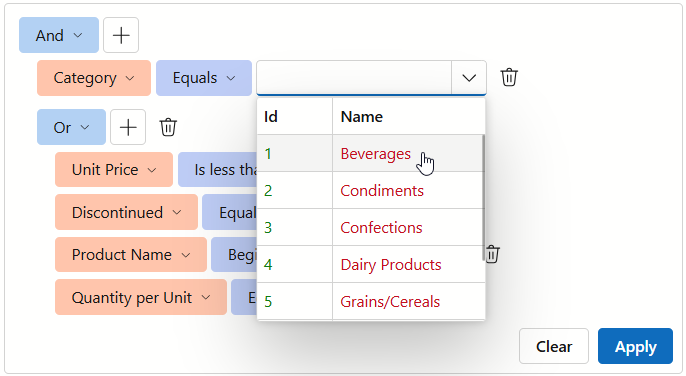Click the Clear button
Viewport: 686px width, 376px height.
(553, 346)
